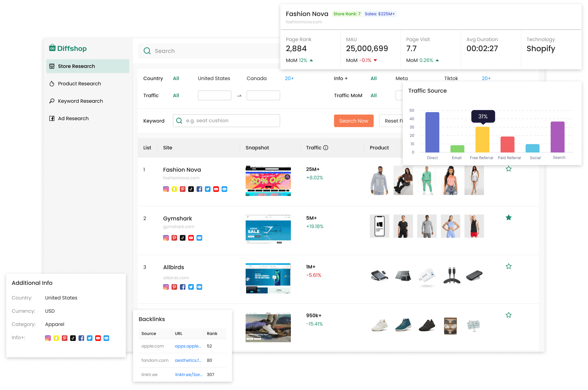588x390 pixels.
Task: Click the Traffic column info icon
Action: tap(326, 147)
